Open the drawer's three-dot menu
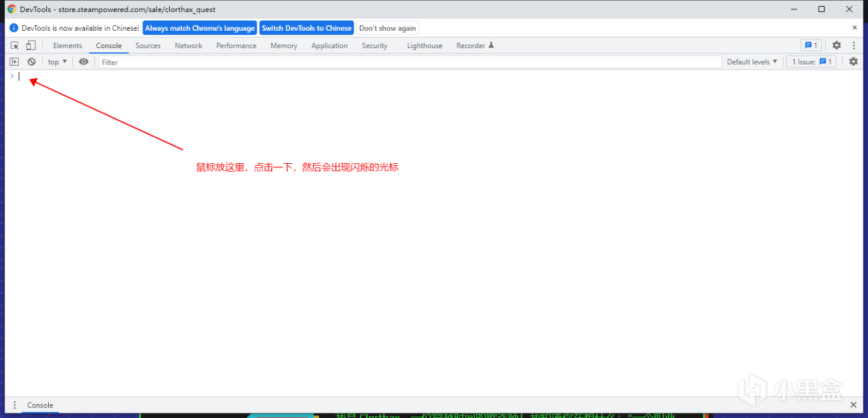The height and width of the screenshot is (418, 868). tap(15, 405)
